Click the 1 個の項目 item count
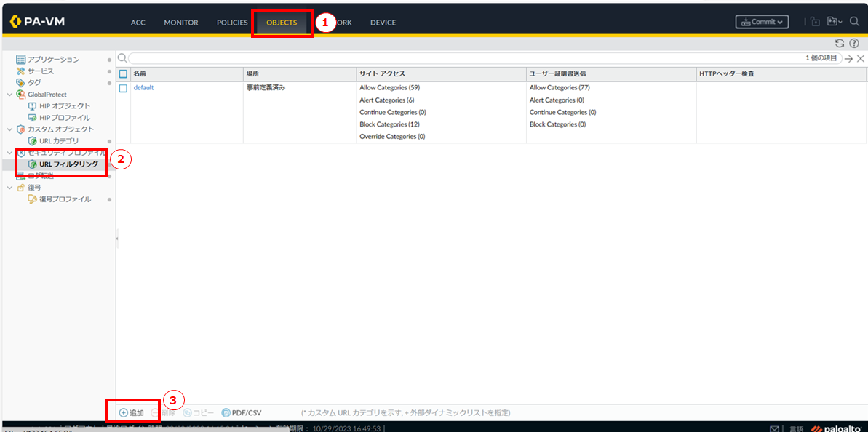 pyautogui.click(x=821, y=58)
